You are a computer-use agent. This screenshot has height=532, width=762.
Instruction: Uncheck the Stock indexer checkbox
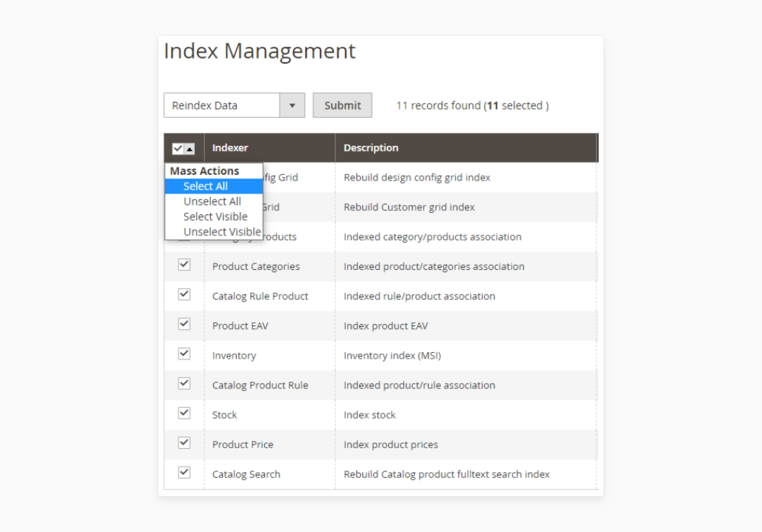point(184,413)
